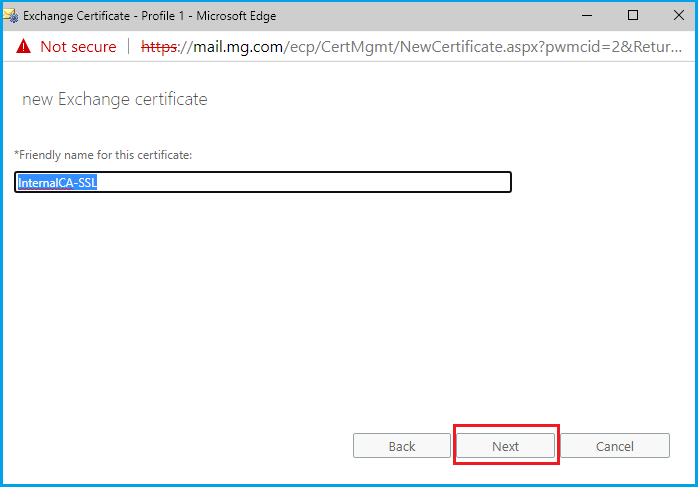Click the highlighted InternalCA-SSL text
698x487 pixels.
pyautogui.click(x=57, y=182)
